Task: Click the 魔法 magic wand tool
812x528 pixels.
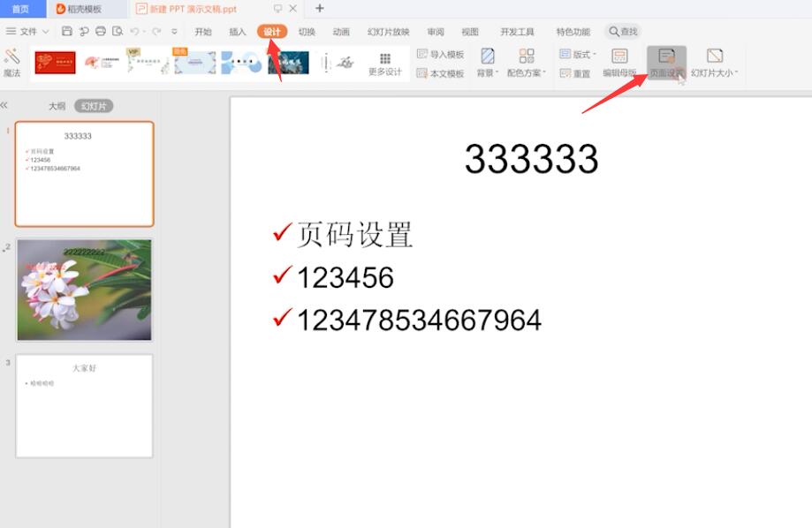Action: click(11, 63)
